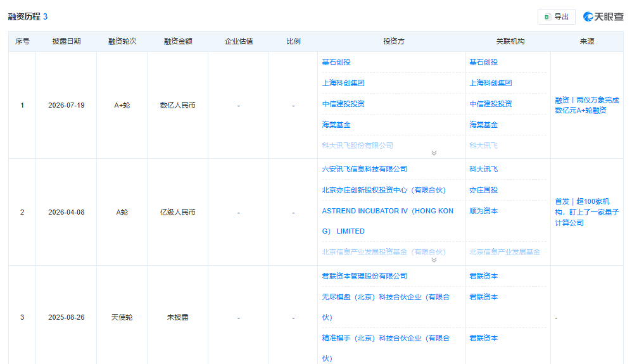
Task: Click the 融资轮次 column header
Action: coord(122,41)
